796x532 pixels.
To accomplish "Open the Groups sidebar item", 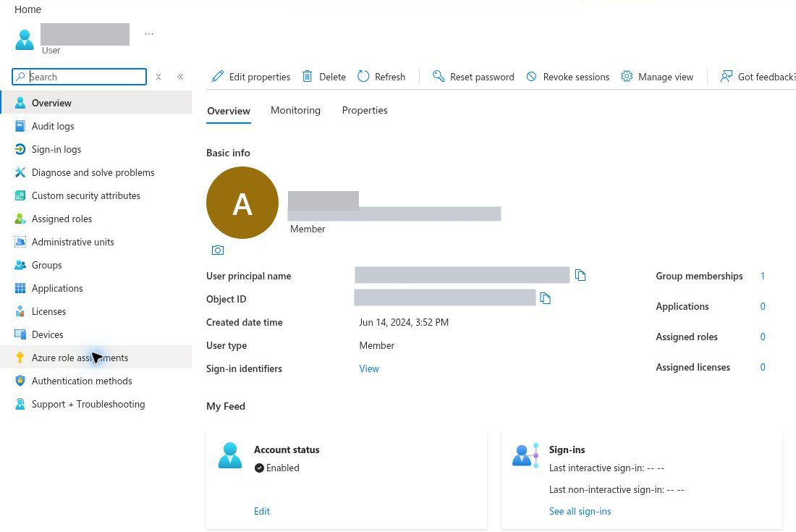I will point(96,265).
